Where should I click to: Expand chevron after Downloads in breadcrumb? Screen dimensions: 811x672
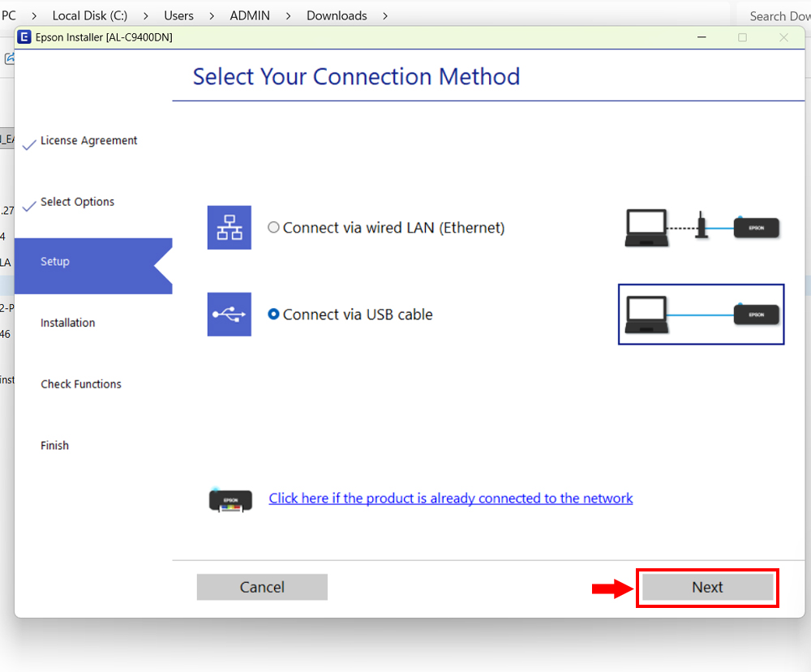(384, 16)
